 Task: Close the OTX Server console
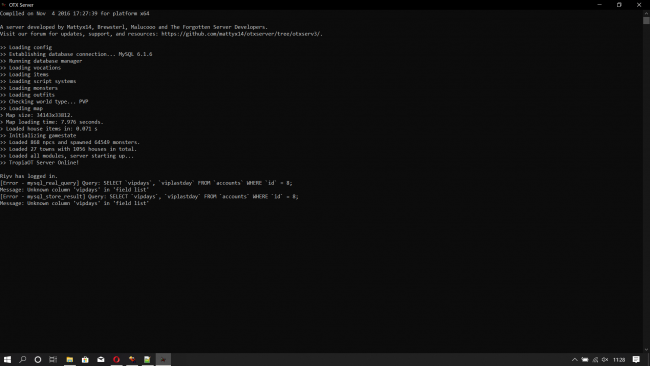639,5
